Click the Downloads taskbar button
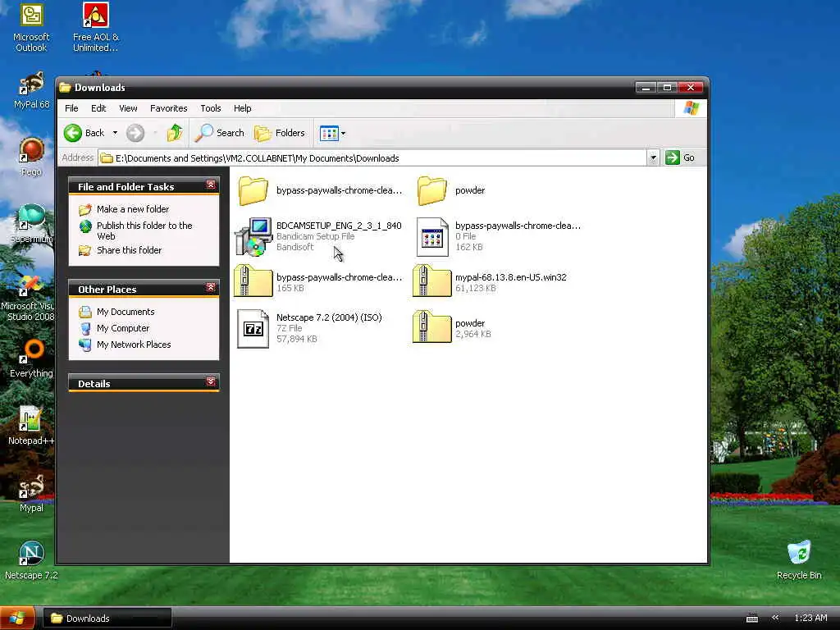The height and width of the screenshot is (630, 840). coord(107,619)
